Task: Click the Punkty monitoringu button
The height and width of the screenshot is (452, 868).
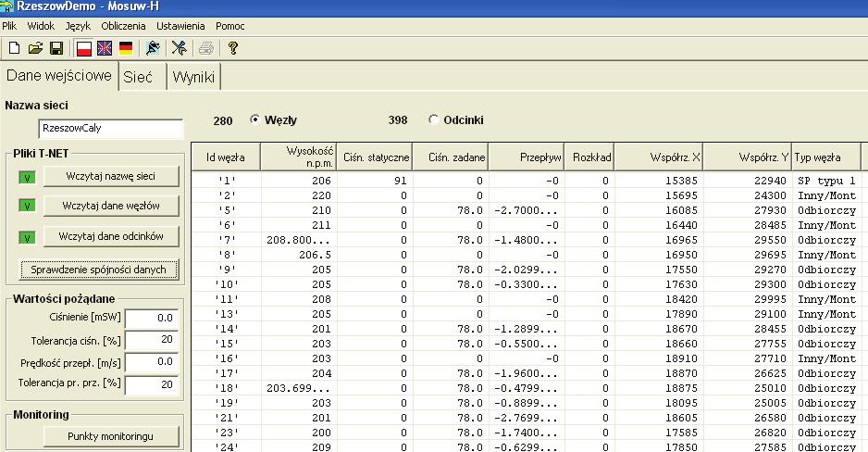Action: coord(111,436)
